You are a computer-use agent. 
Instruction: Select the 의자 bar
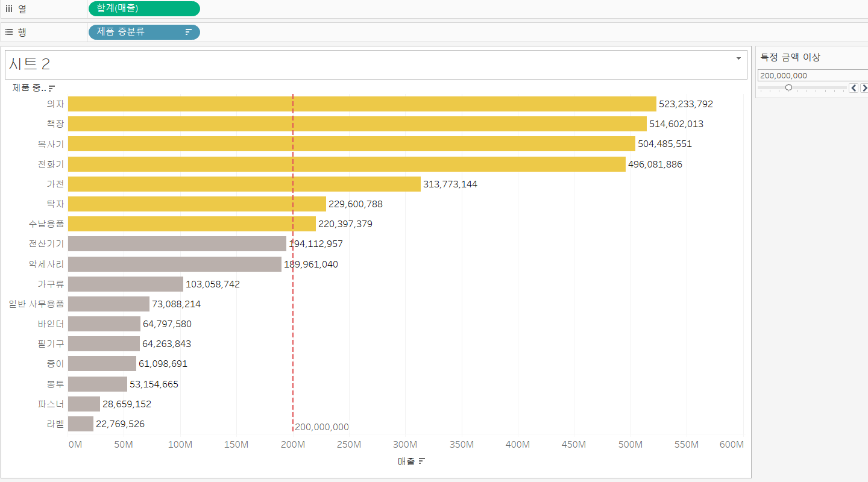coord(362,104)
